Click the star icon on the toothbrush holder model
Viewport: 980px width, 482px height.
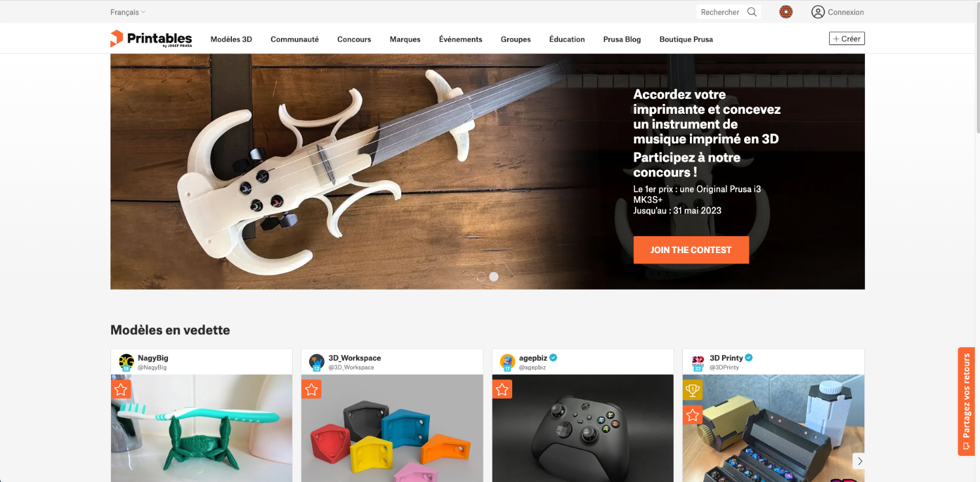point(120,390)
